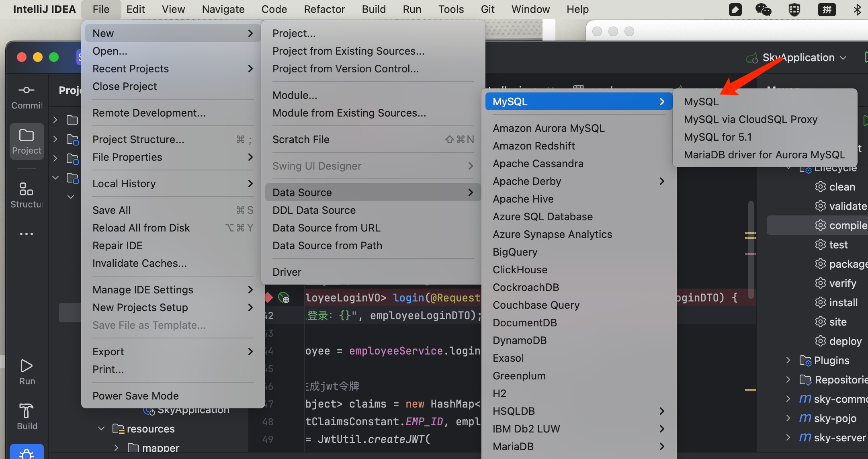Screen dimensions: 868x459
Task: Toggle Power Save Mode
Action: pos(135,396)
